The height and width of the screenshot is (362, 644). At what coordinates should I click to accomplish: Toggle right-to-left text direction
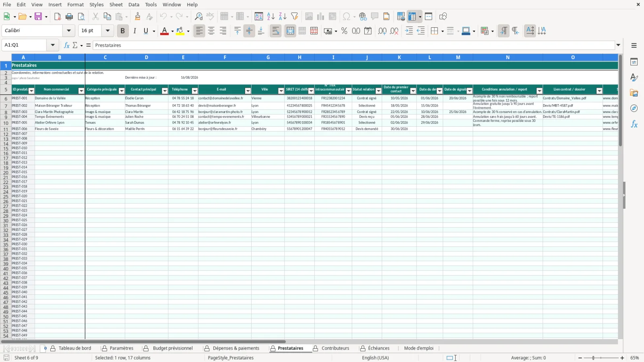point(516,31)
